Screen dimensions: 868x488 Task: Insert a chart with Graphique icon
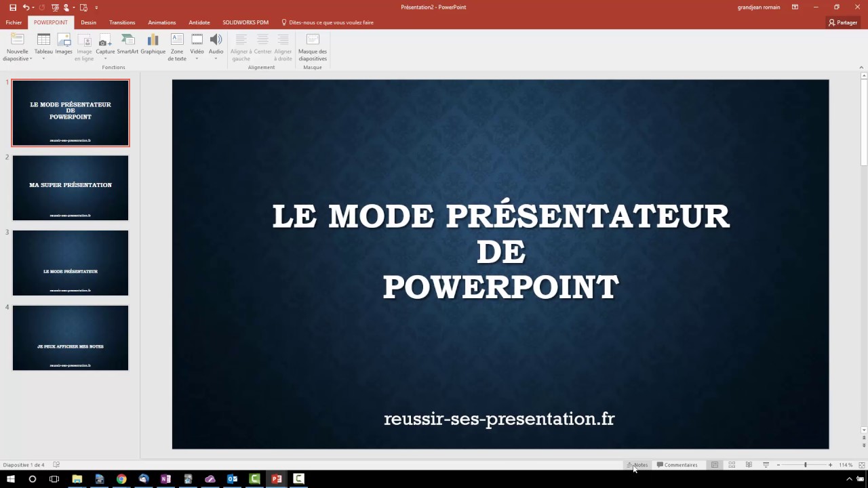pos(153,43)
